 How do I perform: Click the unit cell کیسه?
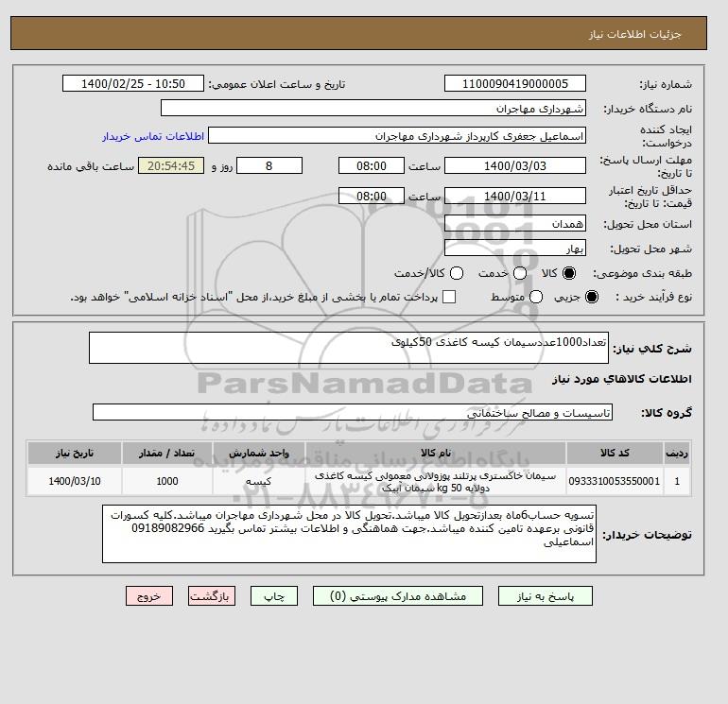[259, 481]
